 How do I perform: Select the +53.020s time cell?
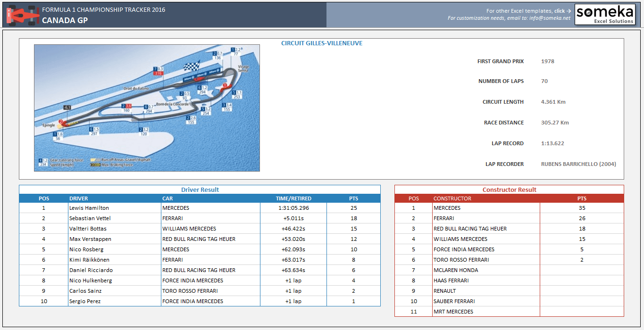pyautogui.click(x=294, y=239)
